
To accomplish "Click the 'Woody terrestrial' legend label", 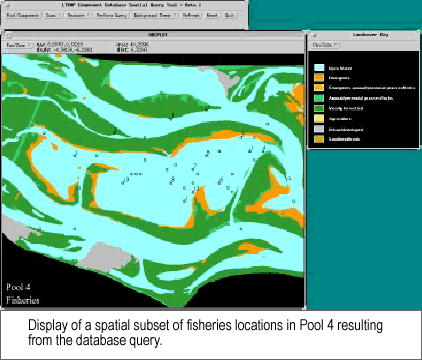I will point(346,109).
